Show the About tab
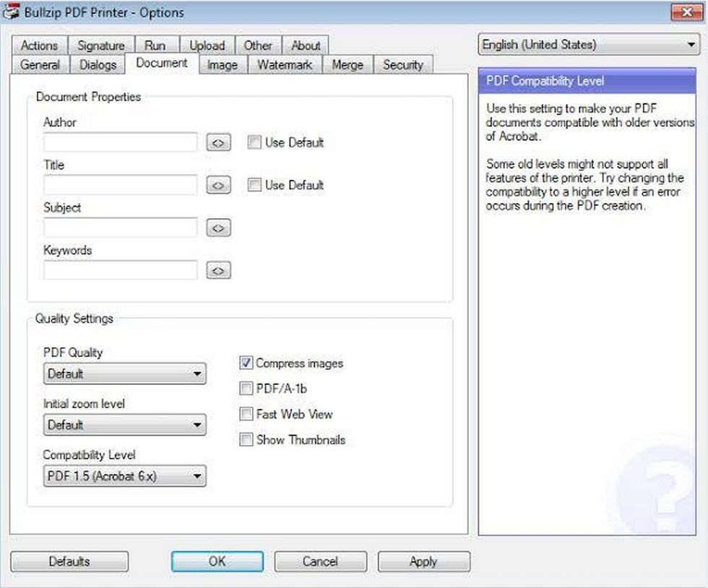The width and height of the screenshot is (708, 588). (x=306, y=46)
